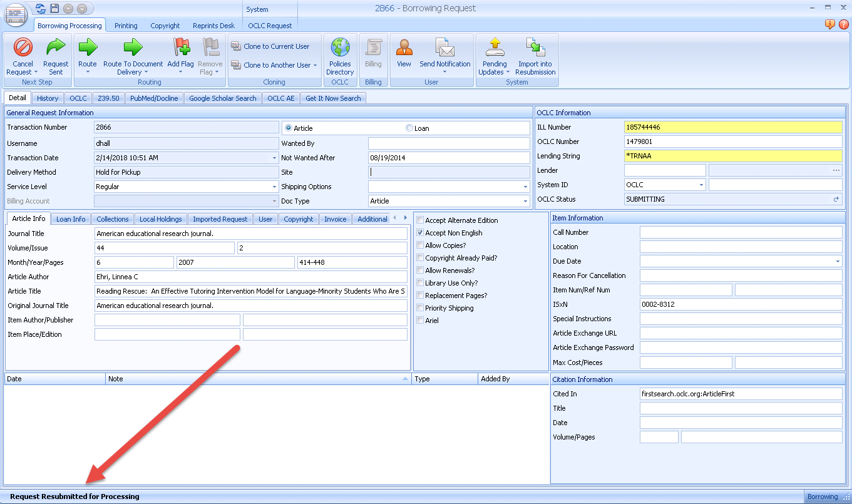Open the Service Level dropdown
Screen dimensions: 852x504
click(x=274, y=187)
